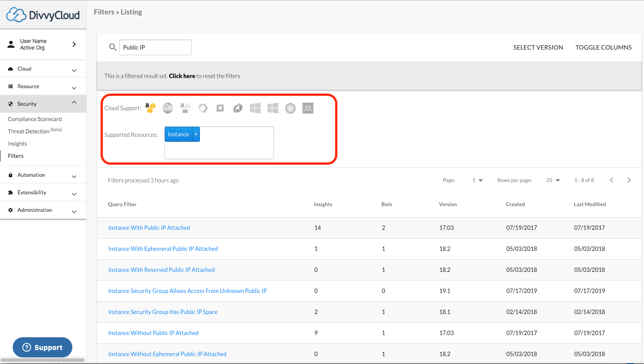Screen dimensions: 644x364
Task: Remove the Instance resource tag
Action: point(196,134)
